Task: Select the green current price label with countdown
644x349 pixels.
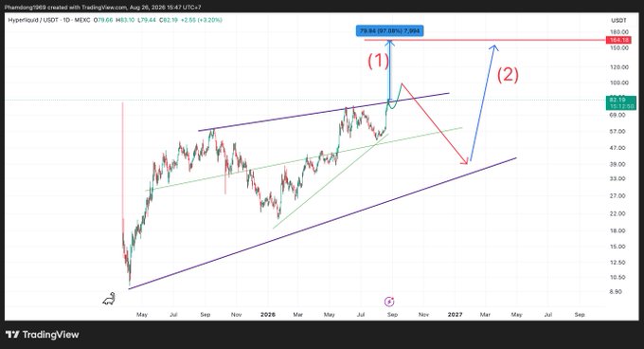Action: coord(620,103)
